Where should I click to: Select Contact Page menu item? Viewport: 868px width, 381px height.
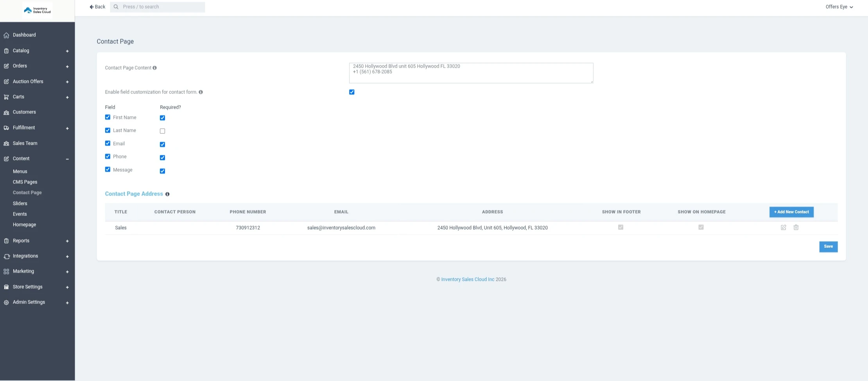coord(27,192)
